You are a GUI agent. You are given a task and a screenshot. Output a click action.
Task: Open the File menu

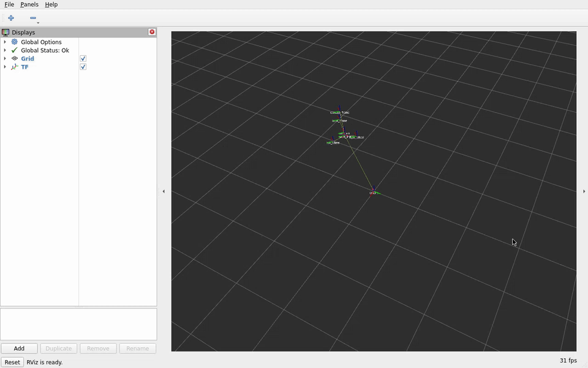[x=9, y=4]
